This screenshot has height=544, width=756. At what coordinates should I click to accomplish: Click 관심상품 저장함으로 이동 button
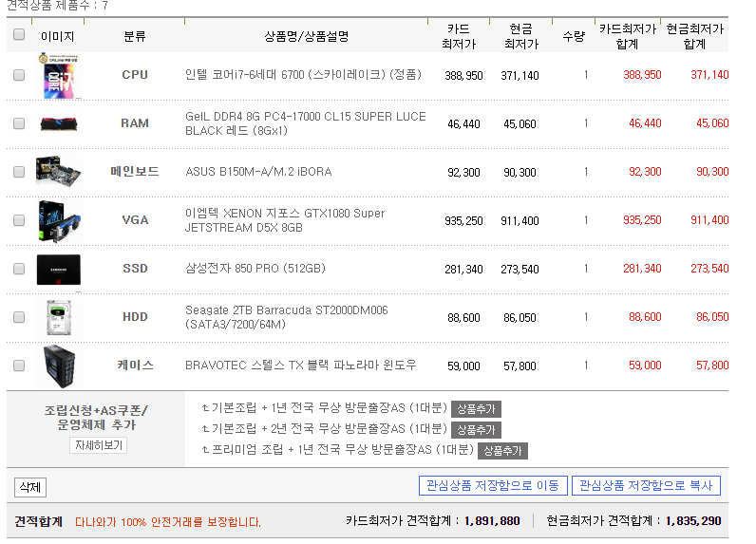493,486
